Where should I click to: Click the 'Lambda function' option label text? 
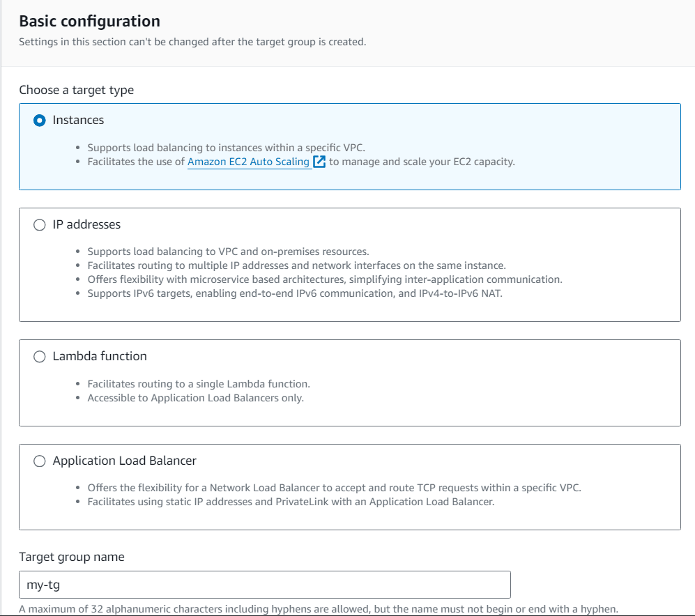[x=100, y=357]
